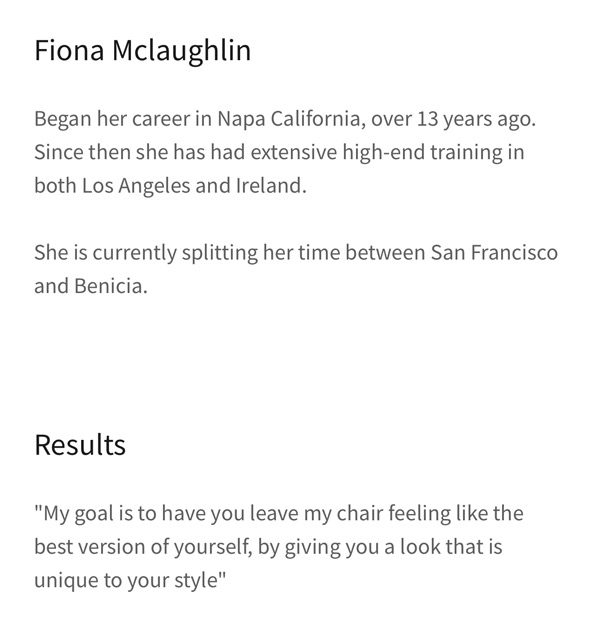Viewport: 600px width, 620px height.
Task: Click the line "both Los Angeles and Ireland"
Action: pos(170,185)
